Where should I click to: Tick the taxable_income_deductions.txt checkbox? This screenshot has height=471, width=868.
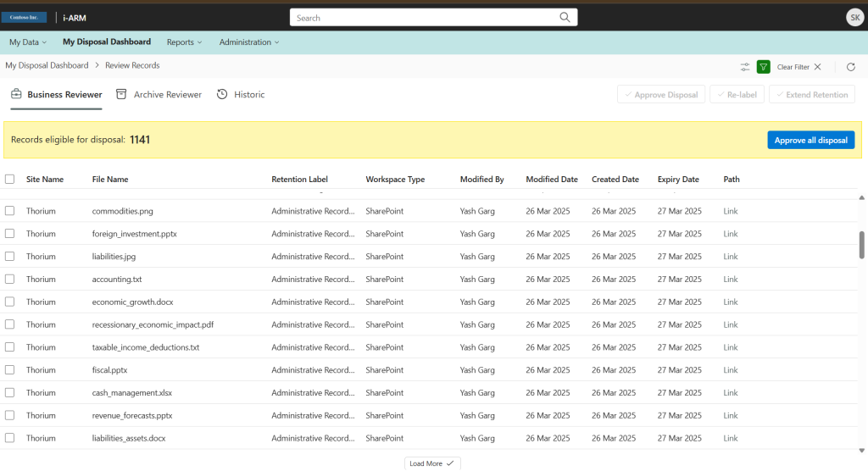pyautogui.click(x=9, y=347)
